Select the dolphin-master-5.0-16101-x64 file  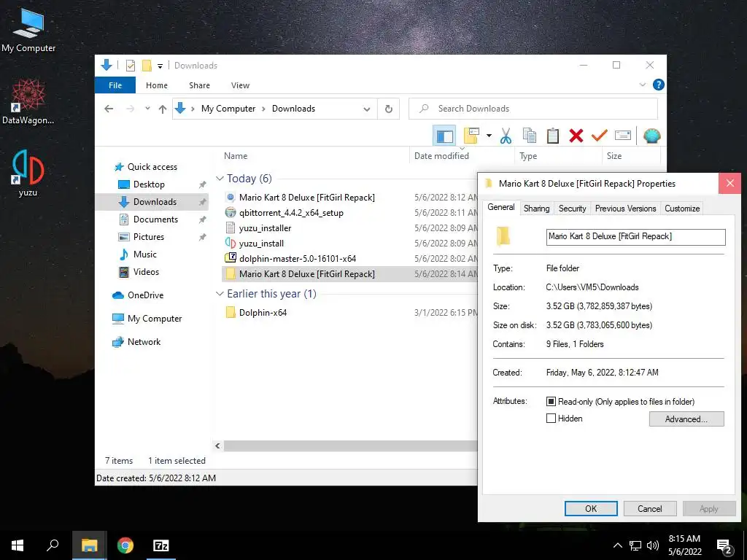tap(298, 259)
